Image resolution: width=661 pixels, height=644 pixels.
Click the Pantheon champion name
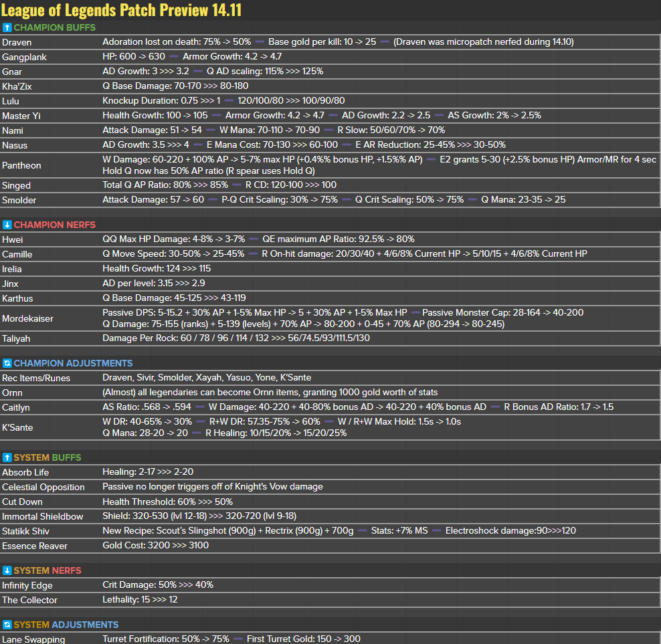click(x=21, y=165)
